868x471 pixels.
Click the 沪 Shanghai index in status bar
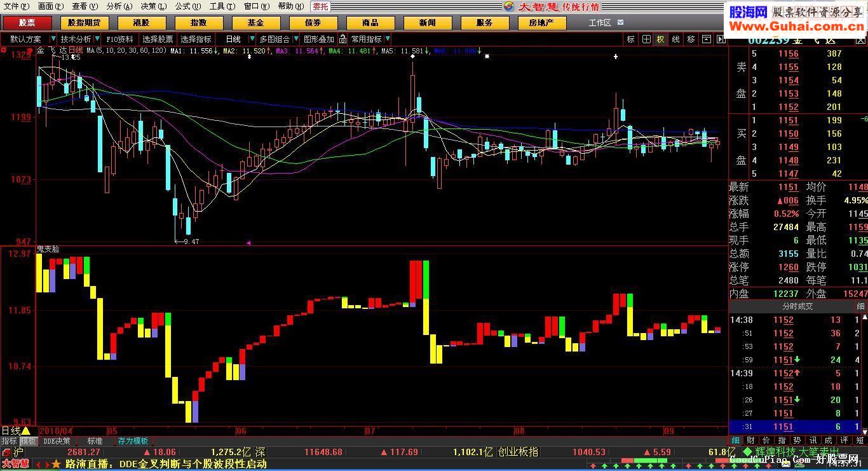tap(18, 452)
